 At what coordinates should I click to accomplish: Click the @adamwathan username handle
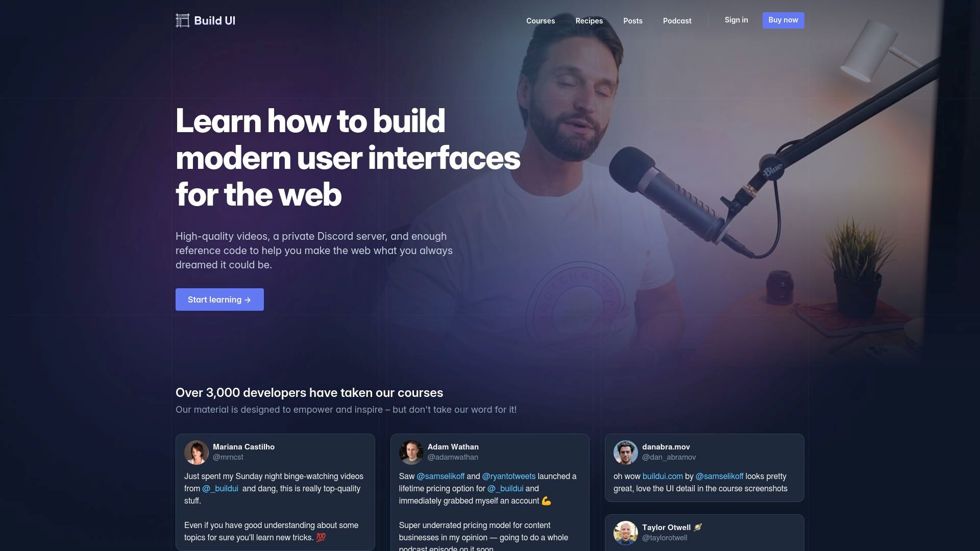[452, 458]
